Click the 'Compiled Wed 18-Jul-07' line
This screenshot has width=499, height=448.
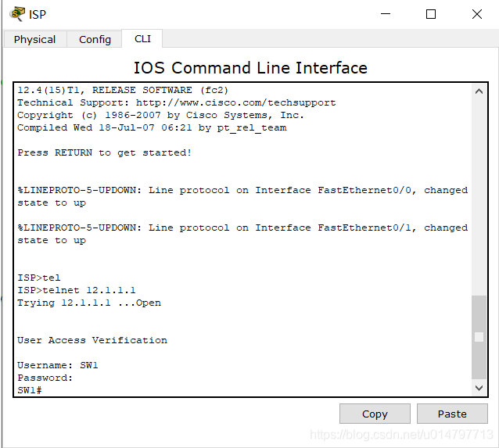[x=152, y=127]
